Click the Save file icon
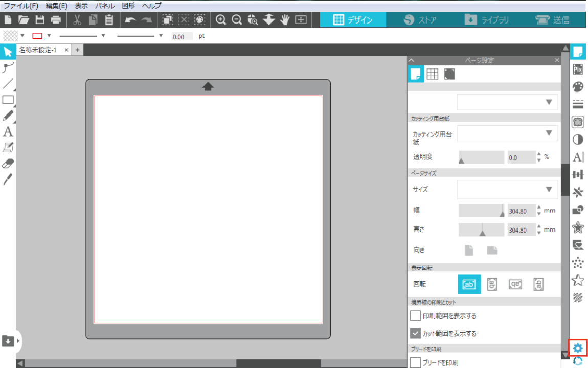The width and height of the screenshot is (588, 368). click(x=39, y=20)
